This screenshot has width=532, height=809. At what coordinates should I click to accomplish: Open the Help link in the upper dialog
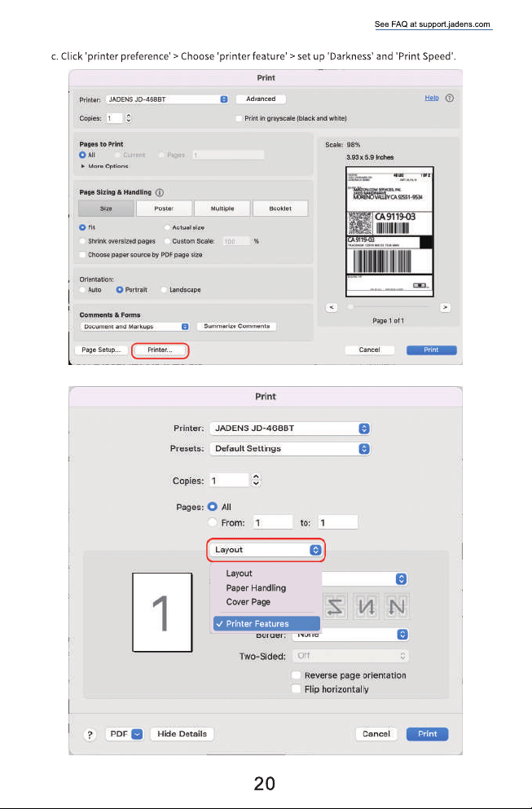432,98
